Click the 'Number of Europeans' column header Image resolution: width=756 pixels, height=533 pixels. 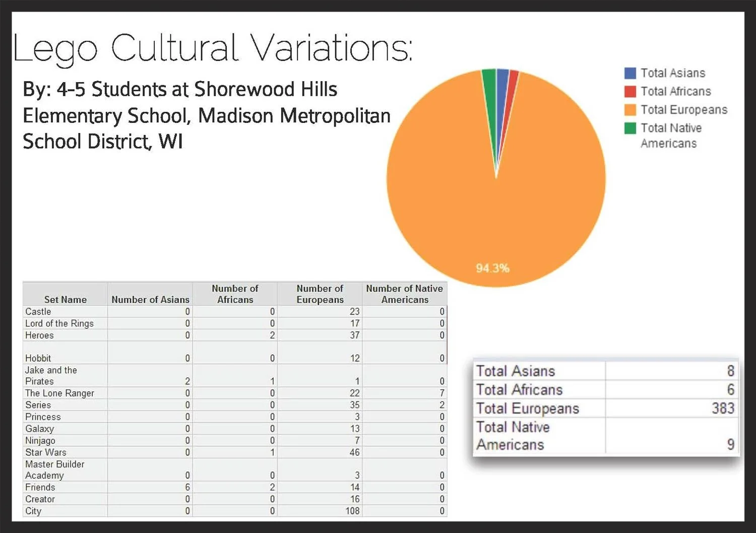pos(320,294)
